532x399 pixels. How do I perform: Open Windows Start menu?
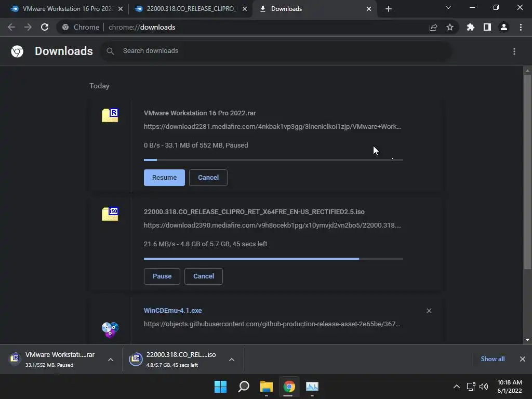(x=220, y=387)
